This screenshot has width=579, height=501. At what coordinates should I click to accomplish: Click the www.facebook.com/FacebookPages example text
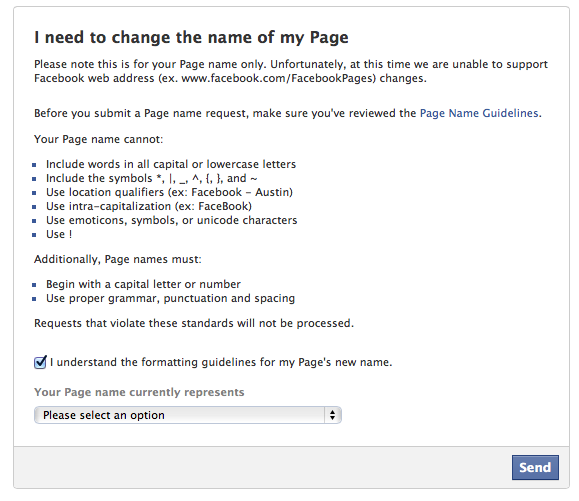point(278,79)
